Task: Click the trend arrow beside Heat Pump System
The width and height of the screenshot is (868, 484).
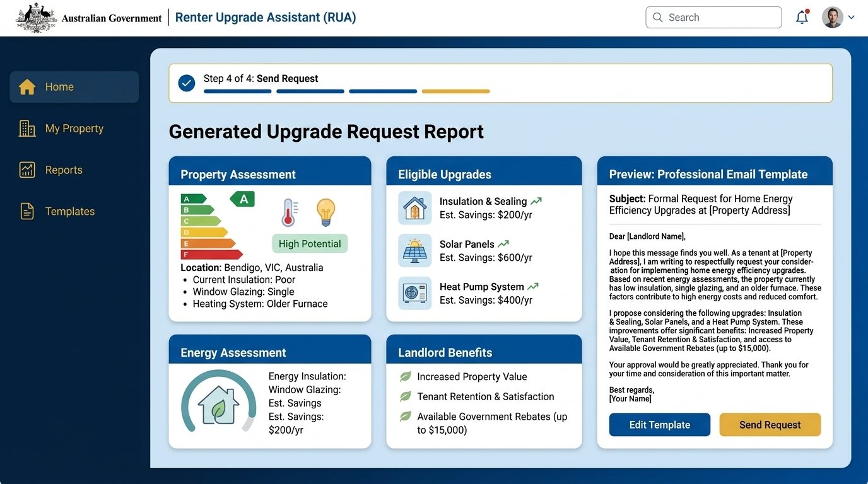Action: click(533, 287)
